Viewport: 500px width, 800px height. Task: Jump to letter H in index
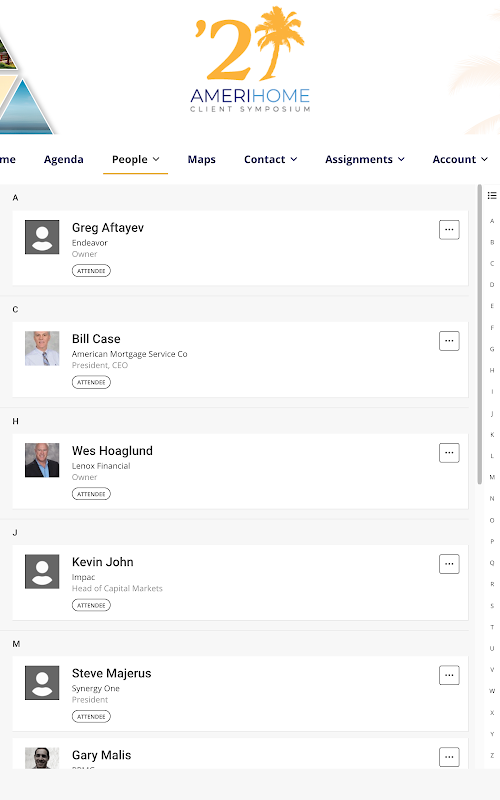pyautogui.click(x=492, y=370)
